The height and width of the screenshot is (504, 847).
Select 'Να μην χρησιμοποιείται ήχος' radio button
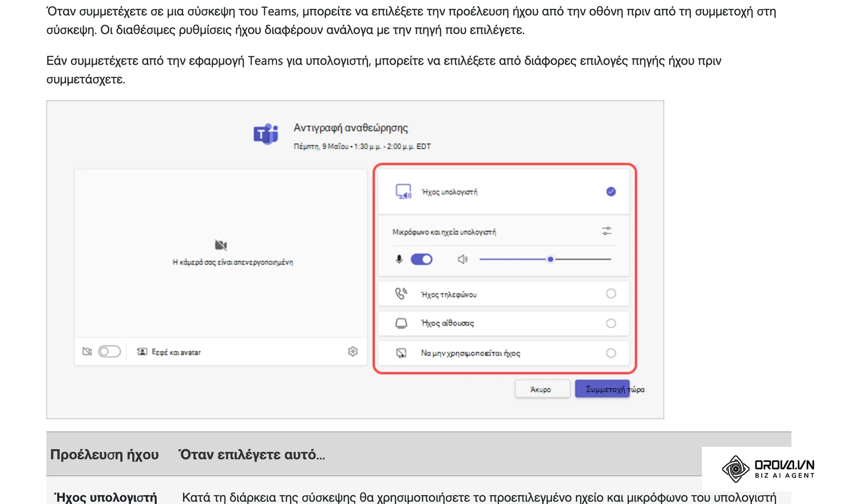pyautogui.click(x=611, y=353)
